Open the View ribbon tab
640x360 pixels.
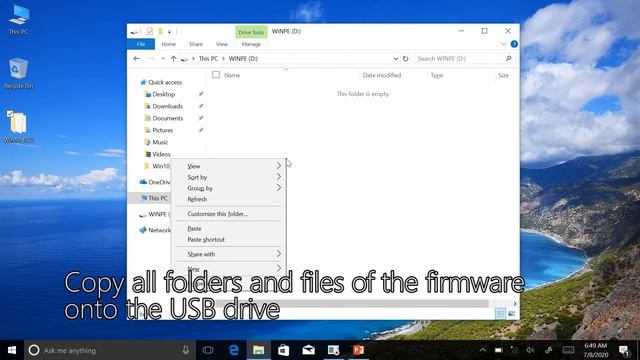tap(222, 44)
